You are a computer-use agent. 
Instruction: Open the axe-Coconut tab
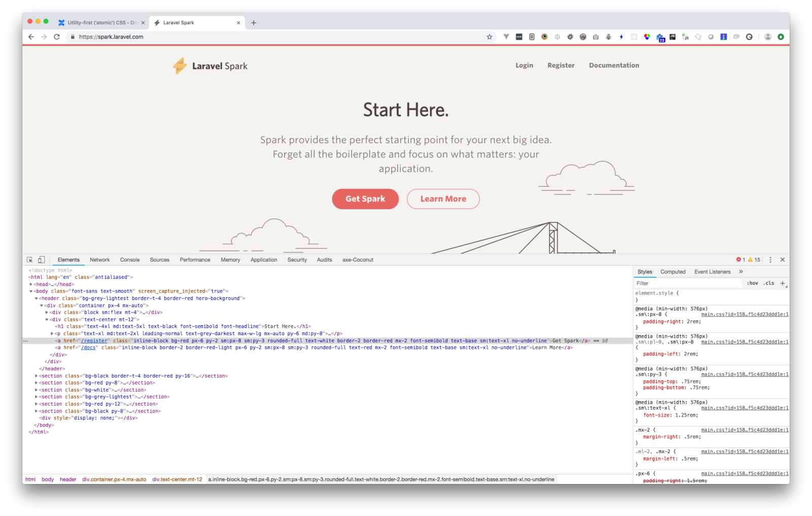[x=358, y=260]
